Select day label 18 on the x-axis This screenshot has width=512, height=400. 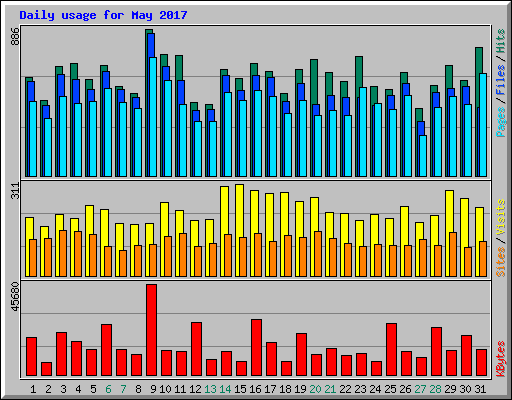(285, 389)
